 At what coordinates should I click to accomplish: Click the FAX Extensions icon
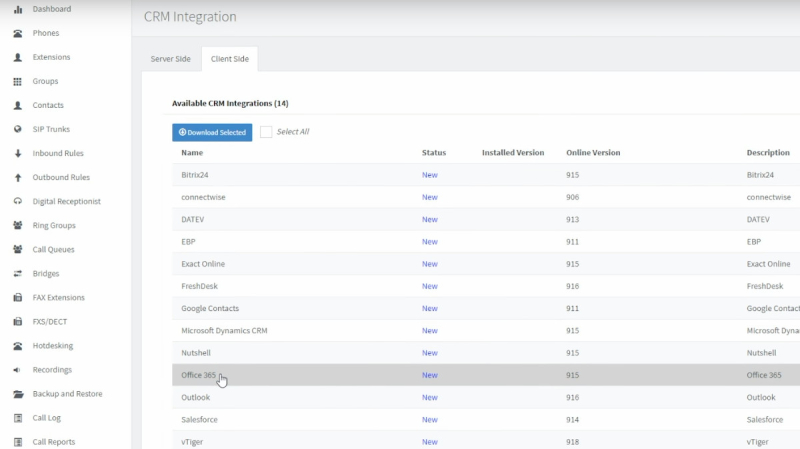[x=18, y=297]
